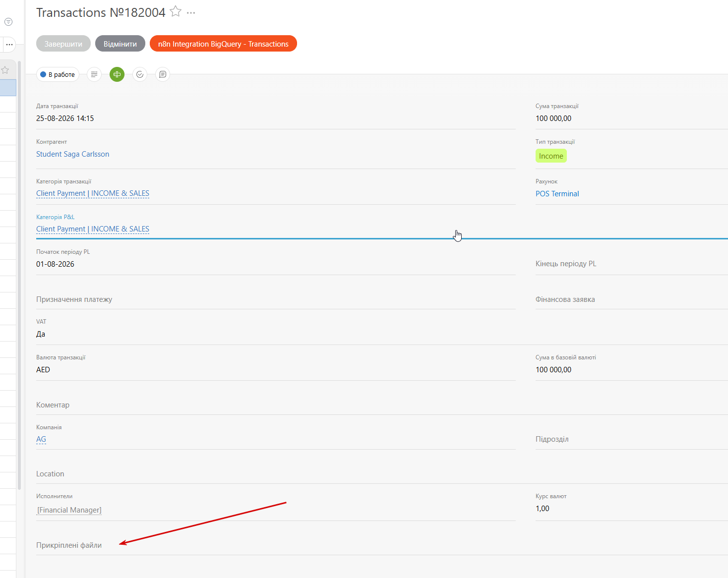Screen dimensions: 728x578
Task: Click the Відмінити button
Action: 120,44
